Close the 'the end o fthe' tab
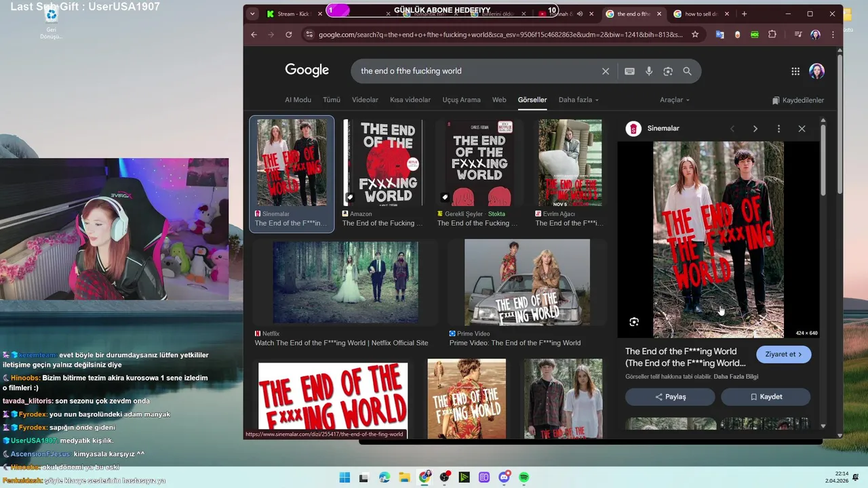The height and width of the screenshot is (488, 868). pos(659,14)
